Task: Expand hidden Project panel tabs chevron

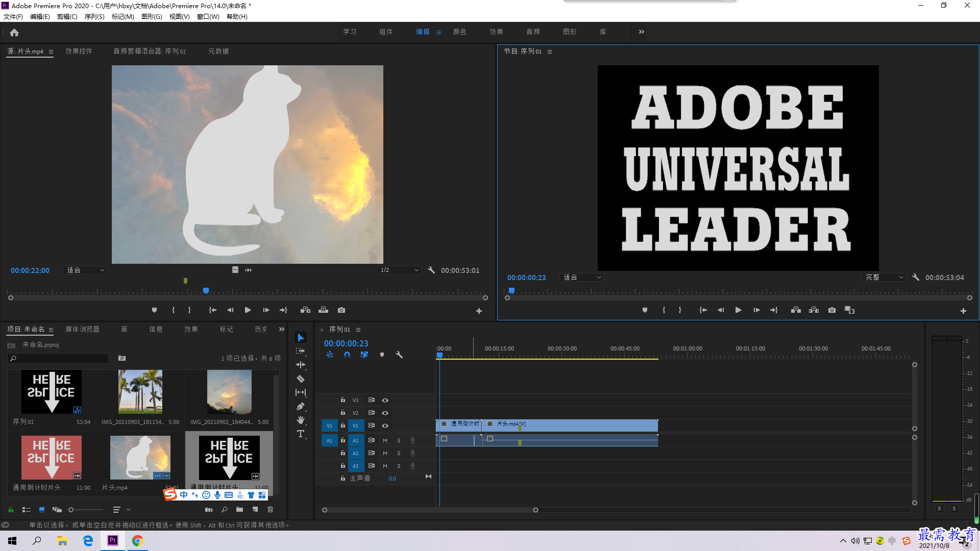Action: 282,329
